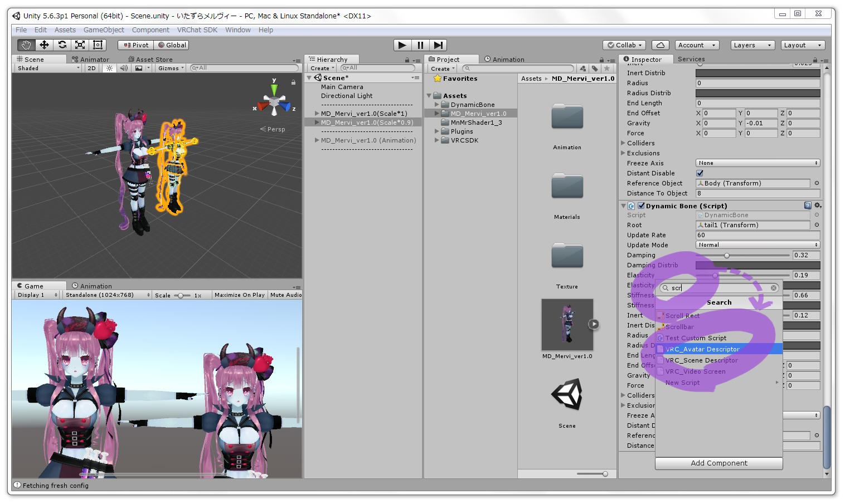This screenshot has height=504, width=845.
Task: Open the Collab dropdown
Action: 625,45
